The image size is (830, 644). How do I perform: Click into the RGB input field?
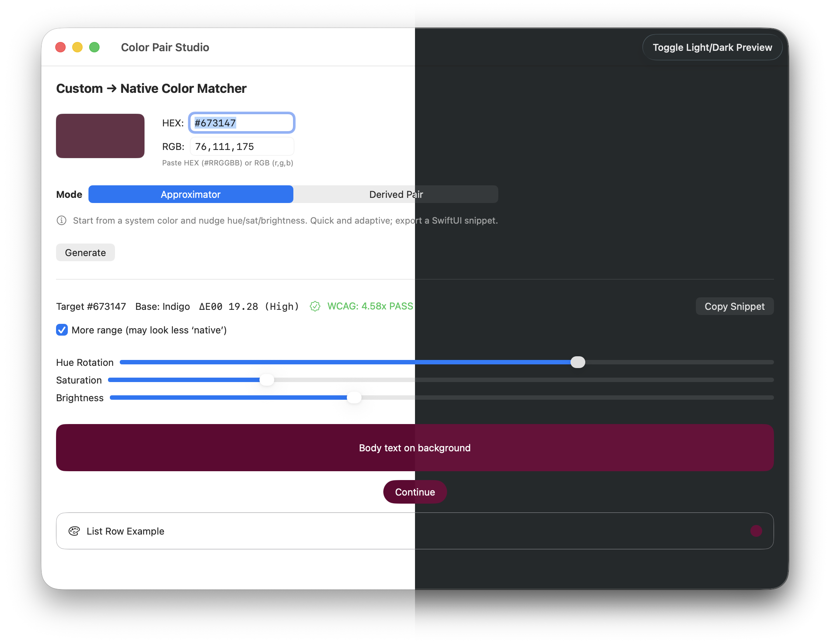[x=242, y=147]
